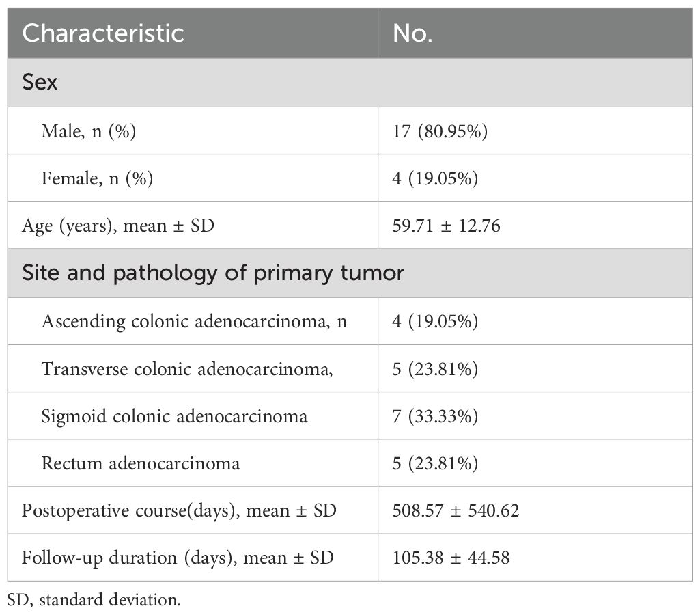Viewport: 700px width, 615px height.
Task: Click the SD, standard deviation footnote
Action: (x=94, y=599)
